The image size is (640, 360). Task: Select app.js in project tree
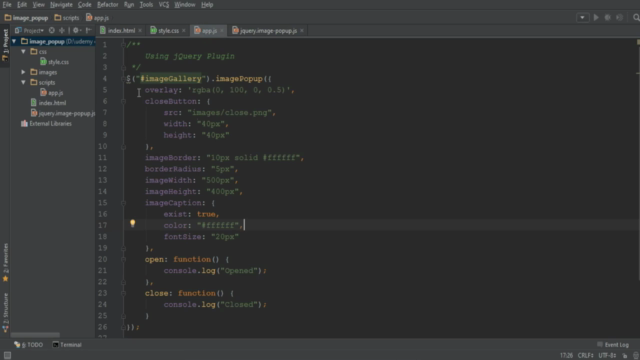point(51,93)
